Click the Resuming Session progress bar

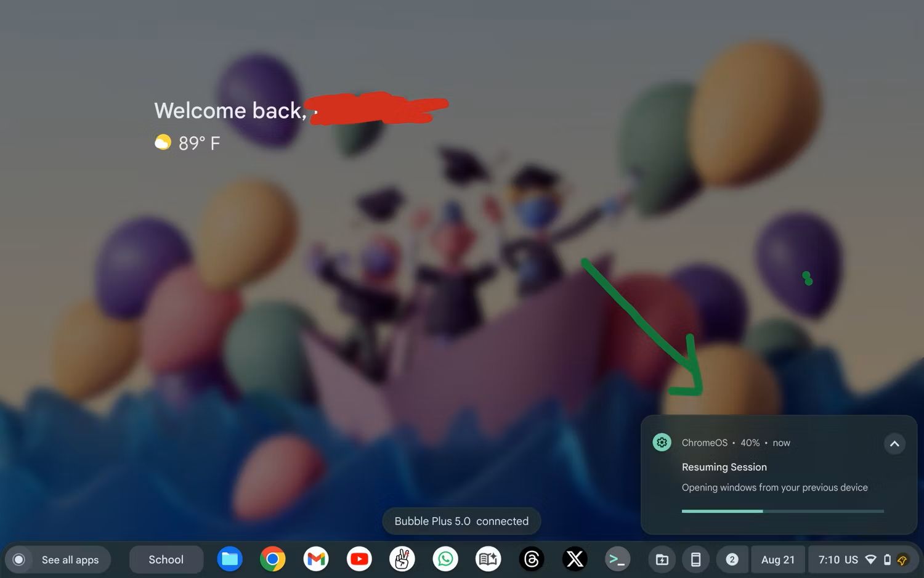coord(782,511)
